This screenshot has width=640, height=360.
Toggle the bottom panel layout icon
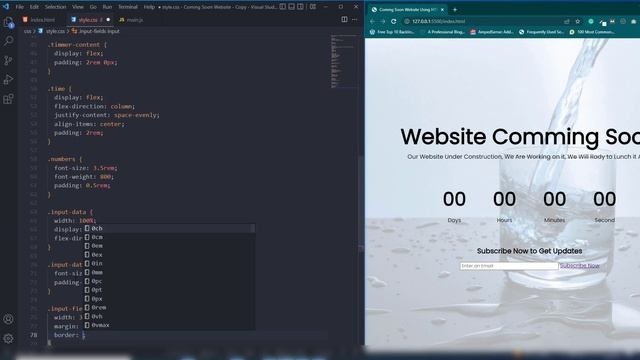[x=291, y=7]
